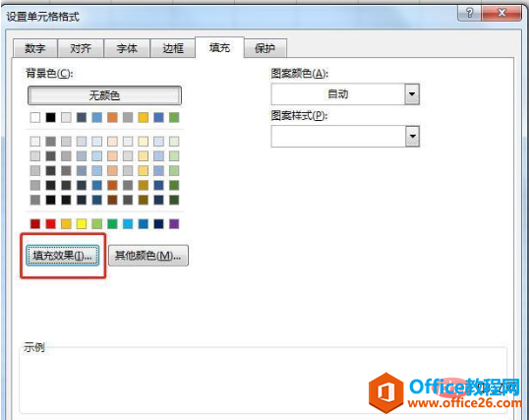Pick dark slate blue theme swatch
This screenshot has height=420, width=529.
click(x=82, y=117)
